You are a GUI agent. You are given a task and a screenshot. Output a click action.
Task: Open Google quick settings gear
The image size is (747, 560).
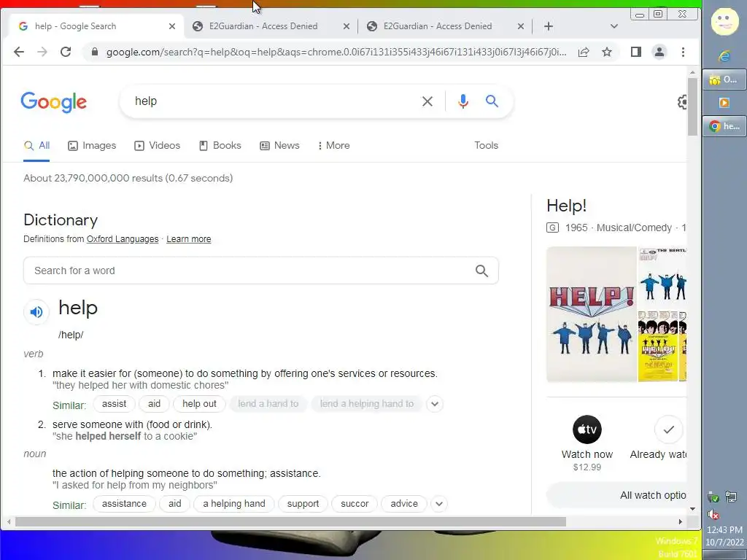point(682,101)
